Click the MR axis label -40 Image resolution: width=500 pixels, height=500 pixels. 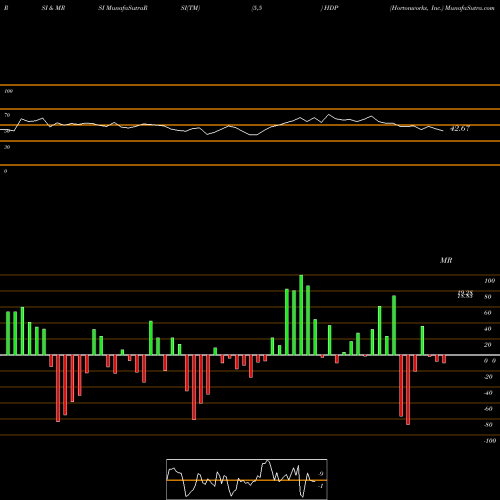488,393
